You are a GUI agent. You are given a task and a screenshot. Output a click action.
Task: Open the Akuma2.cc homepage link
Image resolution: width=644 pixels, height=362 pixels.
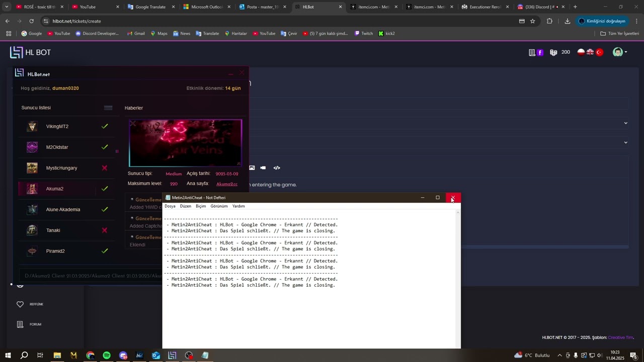point(227,184)
